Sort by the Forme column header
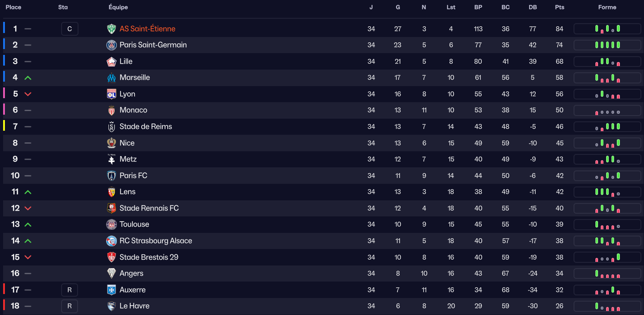 point(607,7)
